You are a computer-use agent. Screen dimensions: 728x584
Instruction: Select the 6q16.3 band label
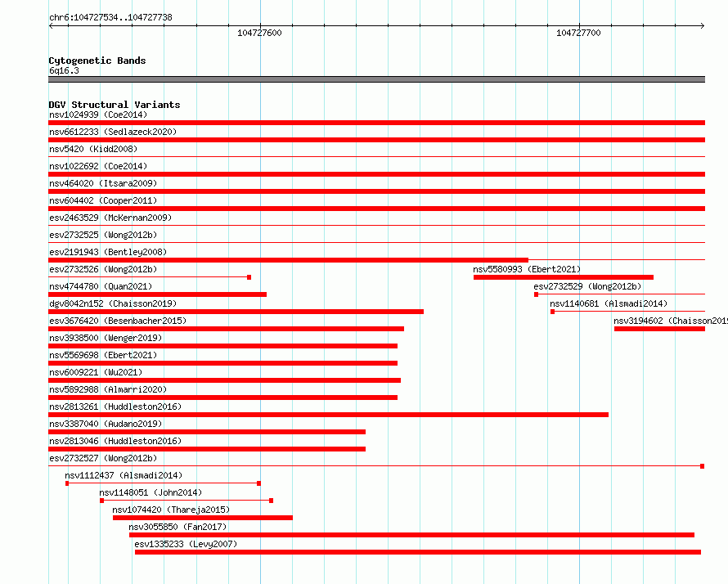click(64, 70)
